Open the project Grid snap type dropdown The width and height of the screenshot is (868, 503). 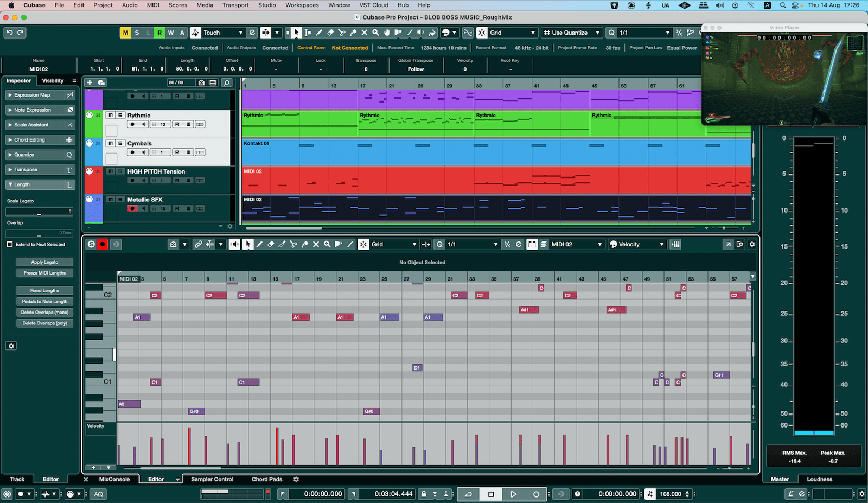tap(512, 33)
